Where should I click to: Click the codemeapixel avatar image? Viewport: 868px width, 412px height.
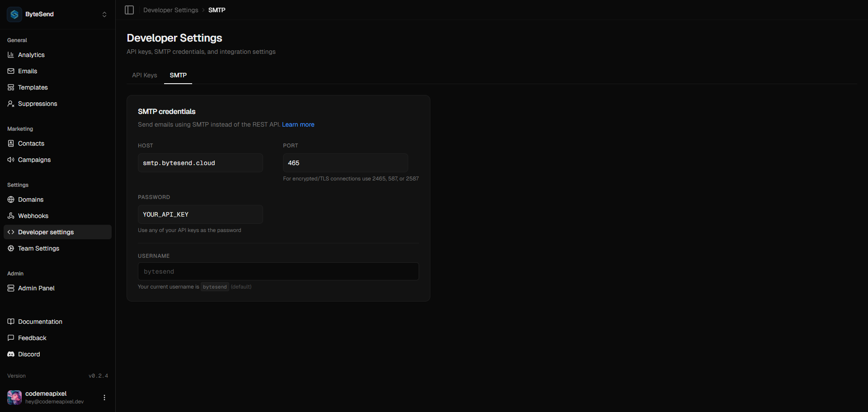pos(14,398)
